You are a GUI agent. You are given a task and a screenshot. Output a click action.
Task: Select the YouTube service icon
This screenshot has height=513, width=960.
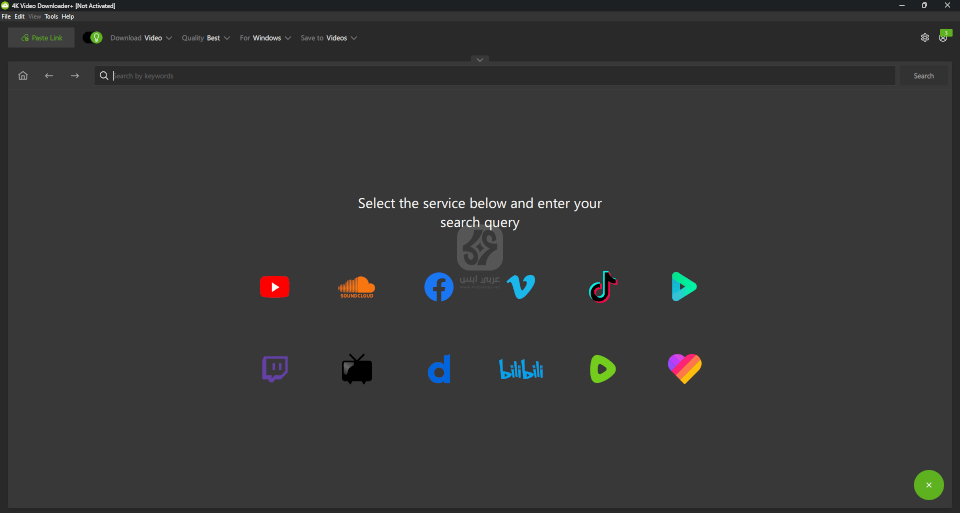click(274, 286)
